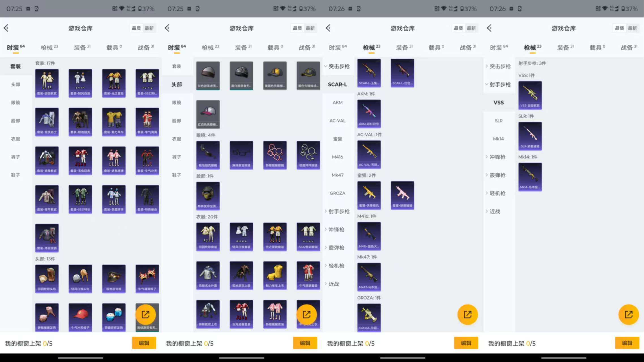Switch to 品质 sort in the fourth panel
Viewport: 644px width, 362px height.
pyautogui.click(x=619, y=28)
